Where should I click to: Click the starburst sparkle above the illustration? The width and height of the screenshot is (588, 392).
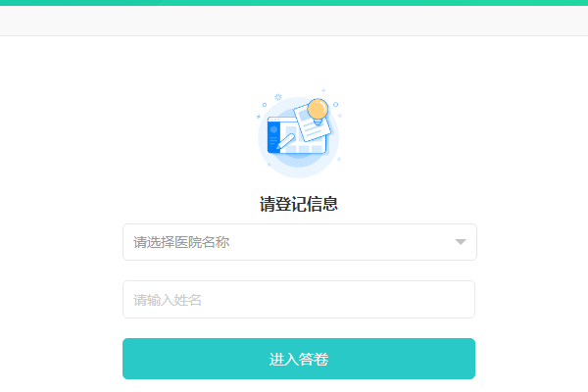coord(278,97)
